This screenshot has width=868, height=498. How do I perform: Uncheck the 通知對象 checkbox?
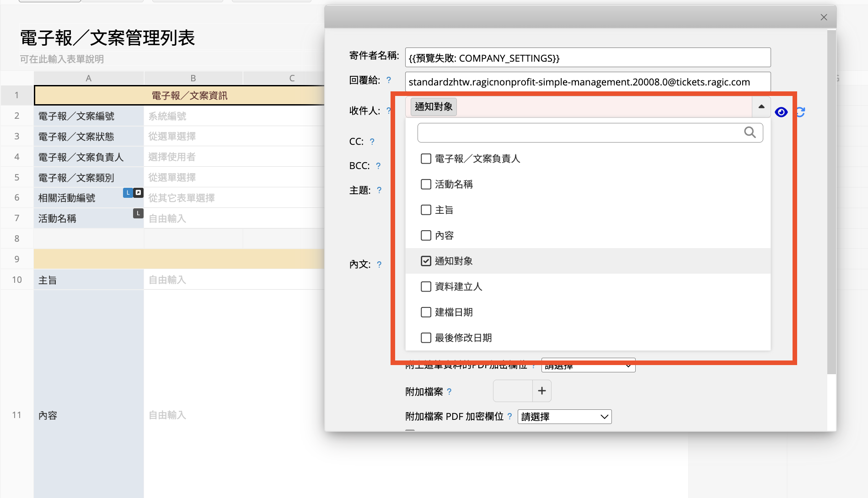pos(426,261)
